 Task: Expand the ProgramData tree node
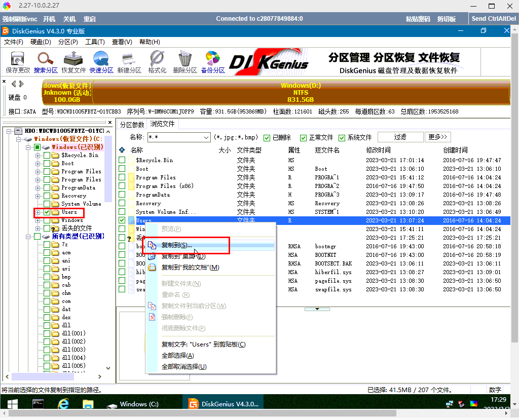[38, 188]
